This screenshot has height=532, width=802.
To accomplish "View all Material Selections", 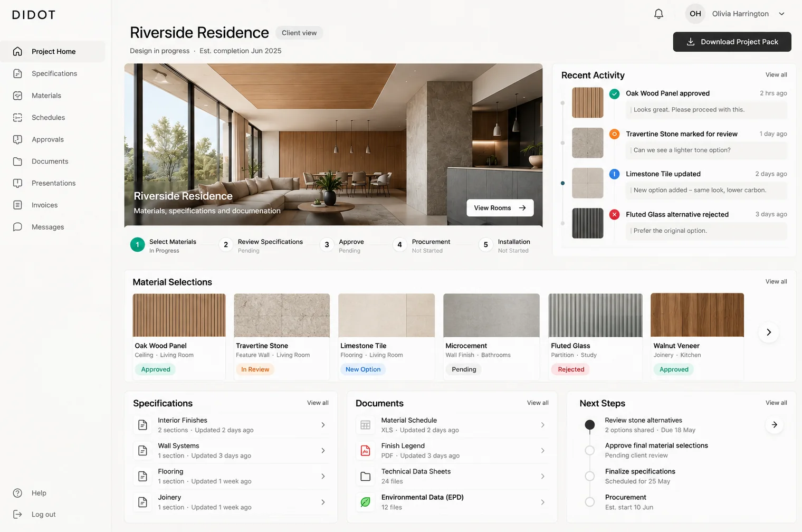I will click(x=776, y=282).
